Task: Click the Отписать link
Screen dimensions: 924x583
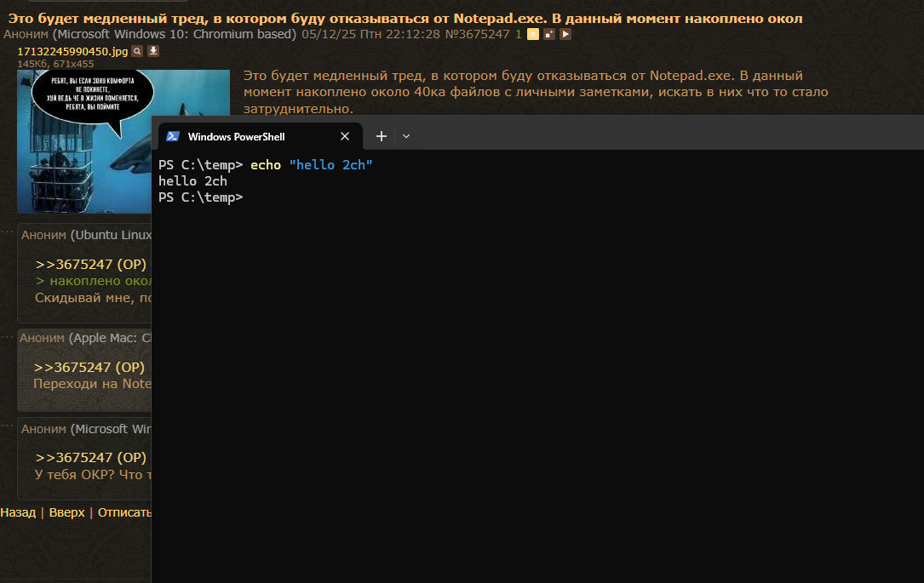Action: click(124, 512)
